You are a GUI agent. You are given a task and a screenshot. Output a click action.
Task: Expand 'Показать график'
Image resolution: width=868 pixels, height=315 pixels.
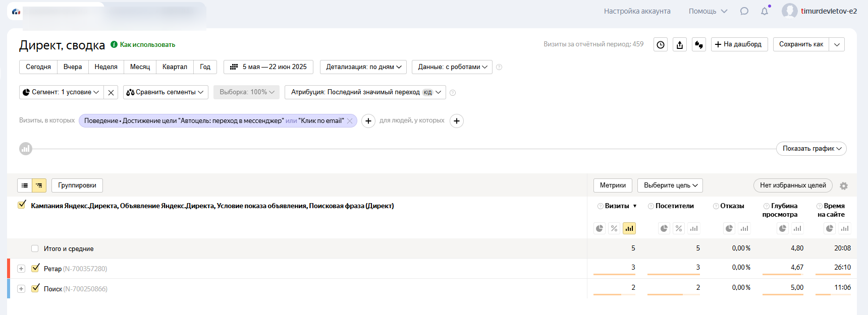pyautogui.click(x=811, y=149)
